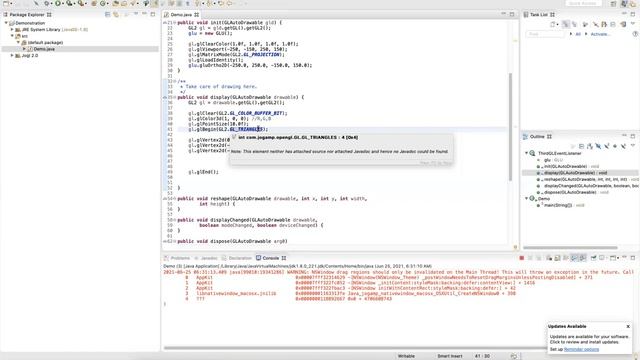Toggle Hide Non-Public Members in Outline
640x360 pixels.
(x=615, y=146)
